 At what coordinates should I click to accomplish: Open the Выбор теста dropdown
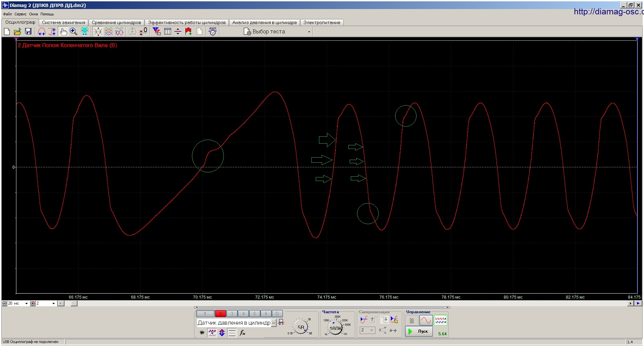click(309, 32)
